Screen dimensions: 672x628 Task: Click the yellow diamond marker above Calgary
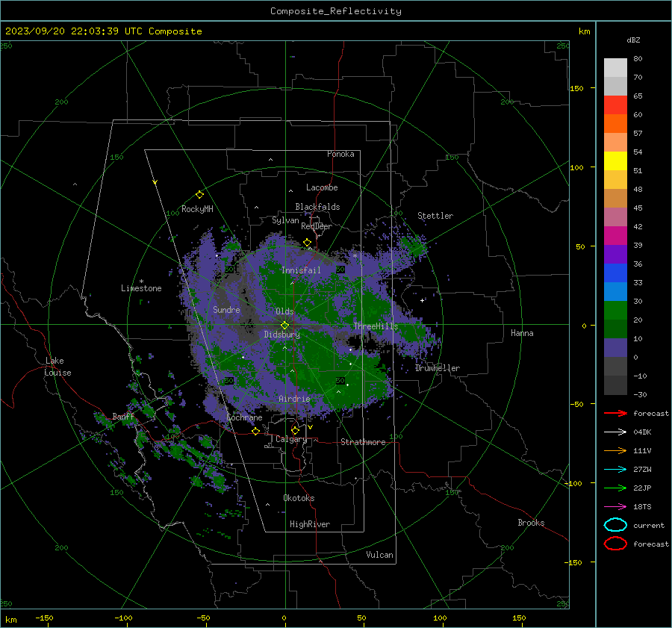click(x=295, y=430)
